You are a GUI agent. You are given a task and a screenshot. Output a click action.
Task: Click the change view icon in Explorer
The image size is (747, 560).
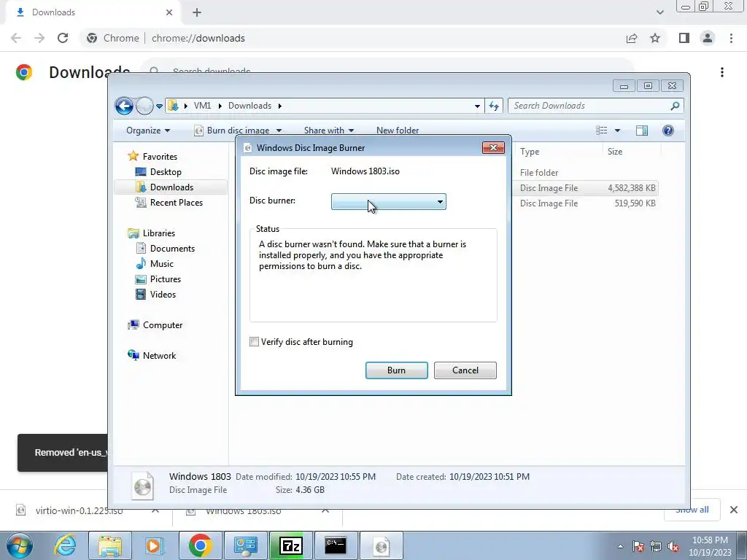click(x=602, y=131)
